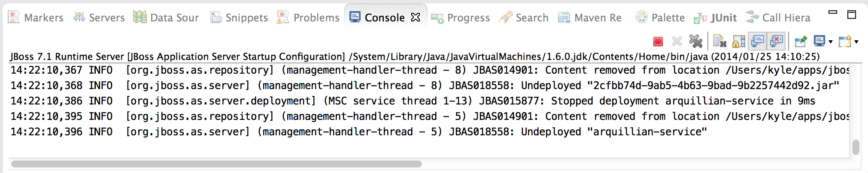Terminate the running JBoss server process
This screenshot has height=173, width=868.
(658, 42)
